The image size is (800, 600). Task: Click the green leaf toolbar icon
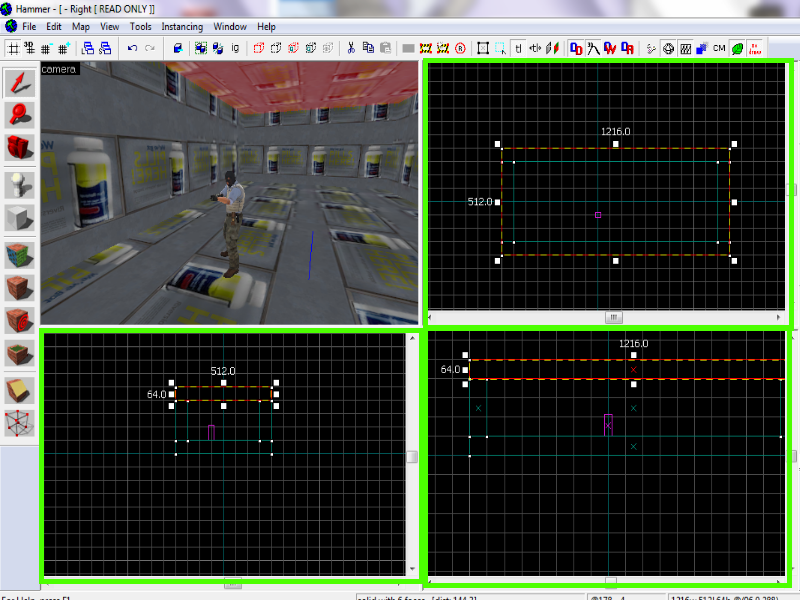737,48
